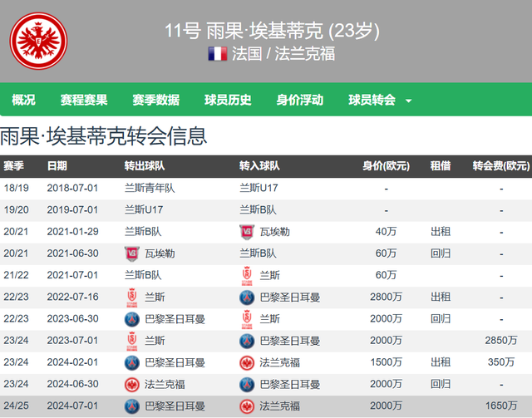Click 瓦埃勒 team link in 2021-01-29 row
This screenshot has width=532, height=418.
click(x=274, y=232)
